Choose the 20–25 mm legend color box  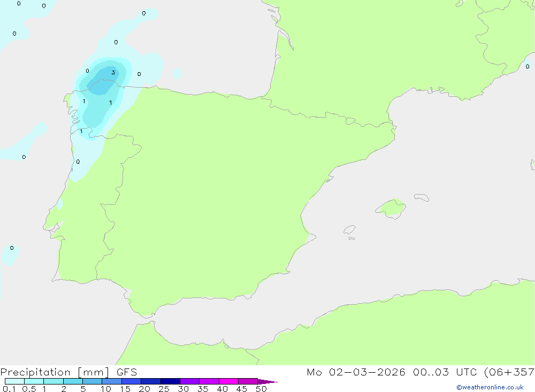click(x=150, y=381)
